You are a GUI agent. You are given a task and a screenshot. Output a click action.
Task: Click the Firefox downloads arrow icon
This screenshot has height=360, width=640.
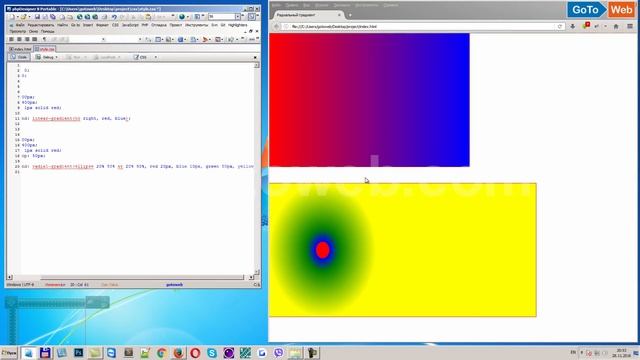click(x=572, y=26)
